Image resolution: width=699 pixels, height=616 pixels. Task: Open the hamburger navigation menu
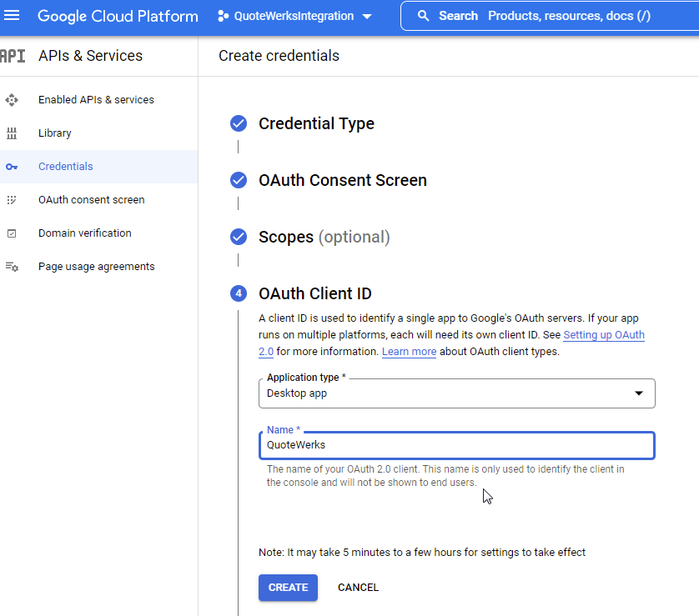13,16
